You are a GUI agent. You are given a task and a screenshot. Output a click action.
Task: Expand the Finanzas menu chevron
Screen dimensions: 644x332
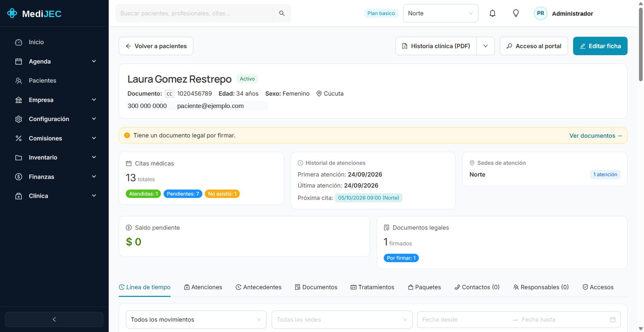click(94, 177)
